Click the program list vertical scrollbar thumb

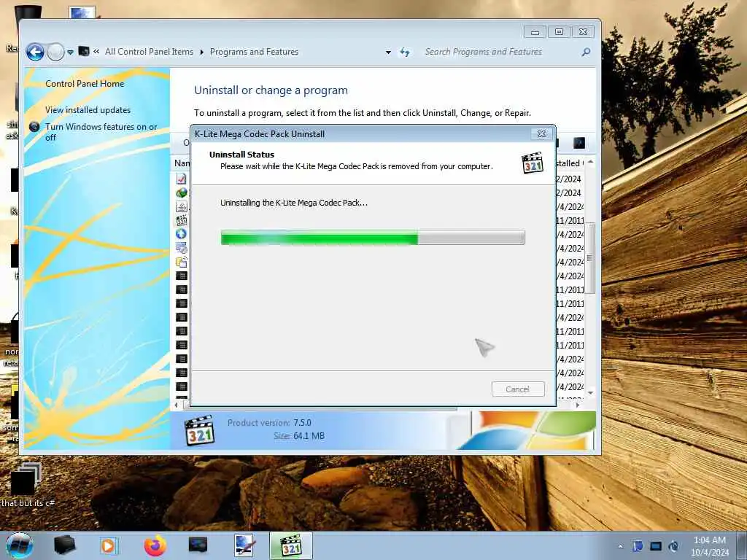[590, 257]
